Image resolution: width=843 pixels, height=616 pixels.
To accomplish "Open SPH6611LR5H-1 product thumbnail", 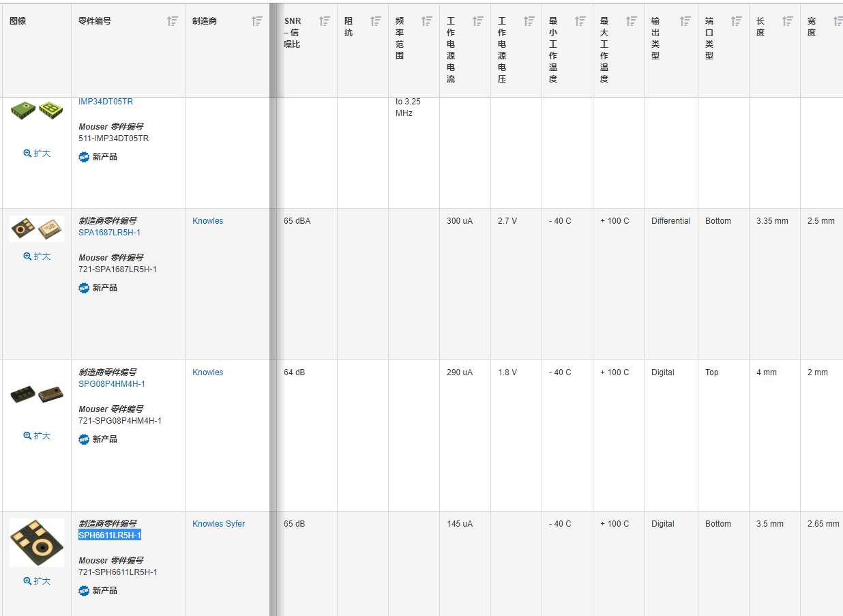I will (37, 542).
